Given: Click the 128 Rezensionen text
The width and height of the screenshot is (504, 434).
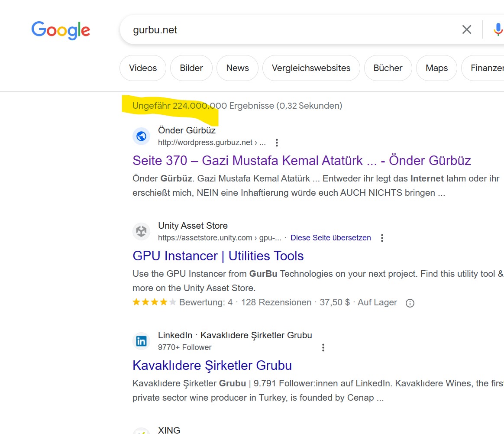Looking at the screenshot, I should pyautogui.click(x=276, y=302).
